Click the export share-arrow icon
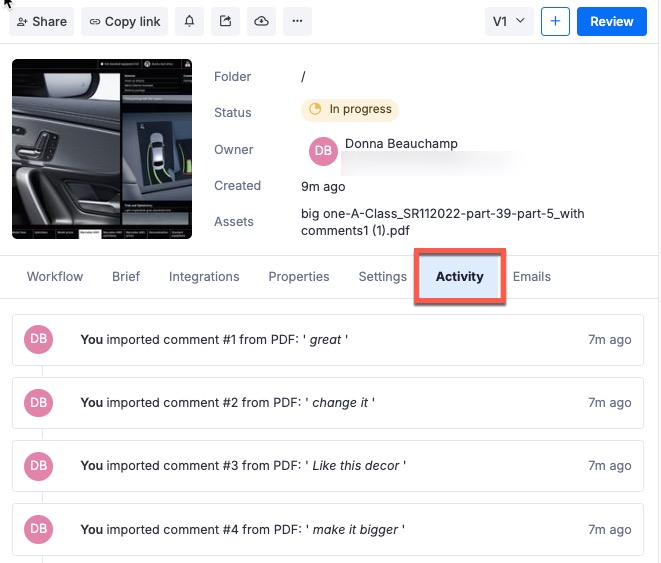This screenshot has height=563, width=661. tap(225, 21)
